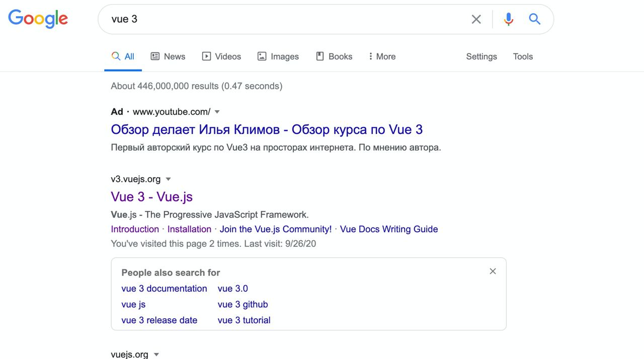Switch to the Images tab
Viewport: 644px width, 359px height.
click(278, 56)
